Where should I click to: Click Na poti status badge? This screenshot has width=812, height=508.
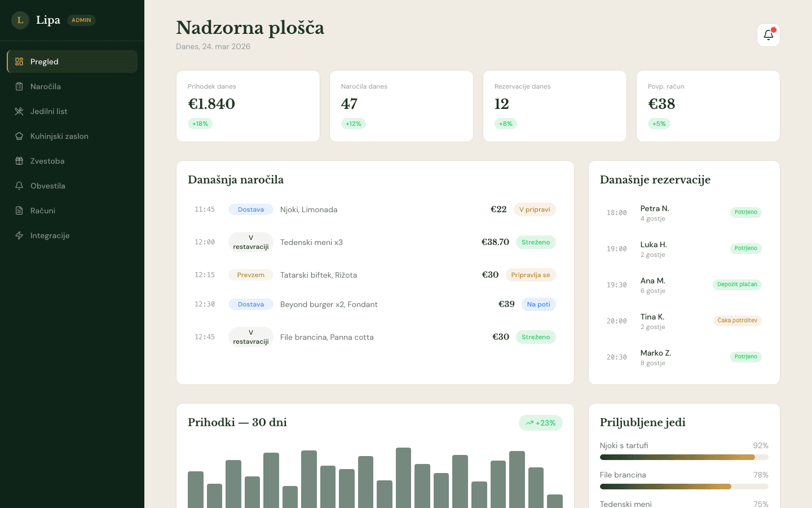539,304
